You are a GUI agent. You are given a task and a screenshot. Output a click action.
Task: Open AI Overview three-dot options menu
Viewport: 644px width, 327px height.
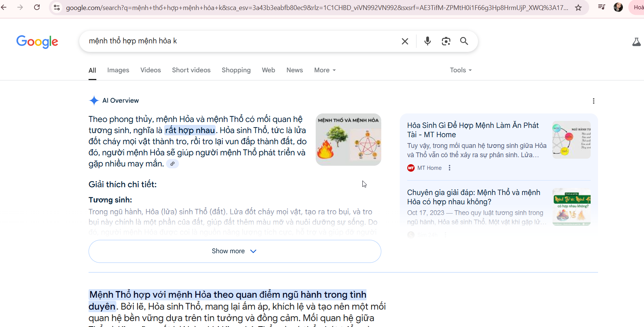pyautogui.click(x=594, y=101)
